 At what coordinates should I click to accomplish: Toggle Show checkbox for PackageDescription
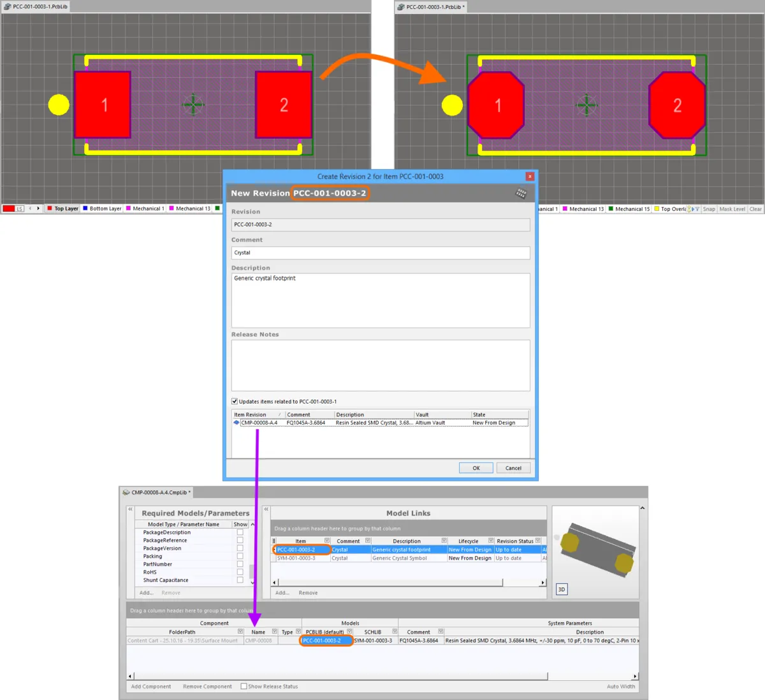[240, 532]
